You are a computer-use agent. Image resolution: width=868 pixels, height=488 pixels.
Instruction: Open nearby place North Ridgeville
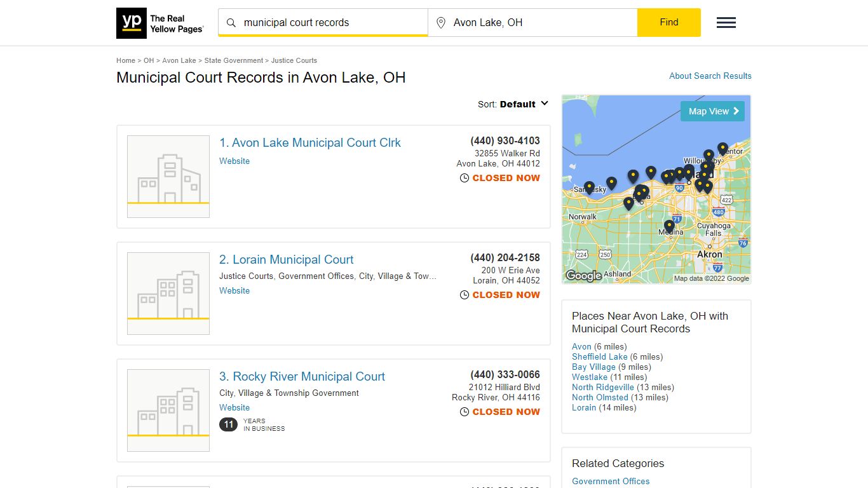[603, 387]
